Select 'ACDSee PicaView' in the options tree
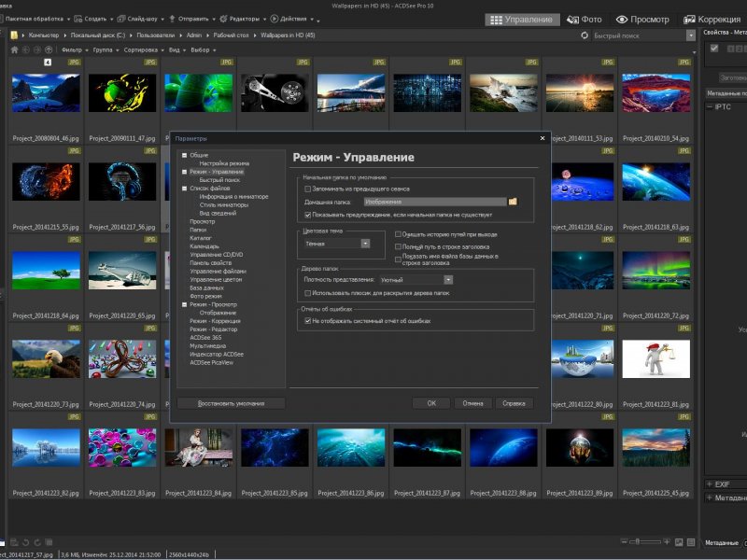 click(212, 362)
